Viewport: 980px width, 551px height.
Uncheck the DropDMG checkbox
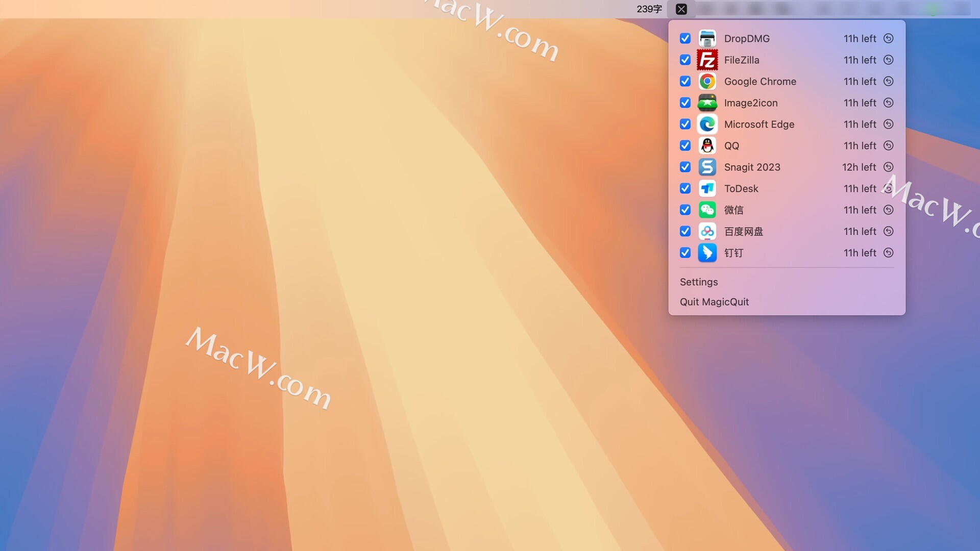point(685,38)
